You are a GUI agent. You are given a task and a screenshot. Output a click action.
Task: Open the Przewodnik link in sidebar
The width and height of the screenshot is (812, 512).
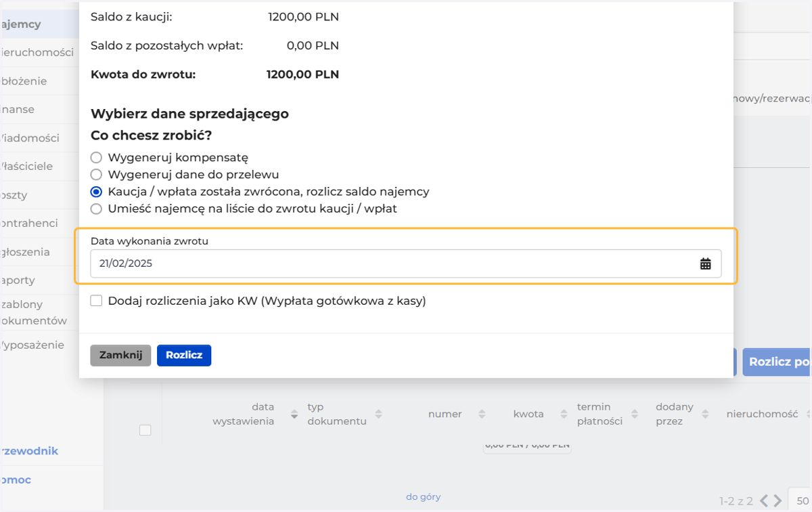pos(29,451)
